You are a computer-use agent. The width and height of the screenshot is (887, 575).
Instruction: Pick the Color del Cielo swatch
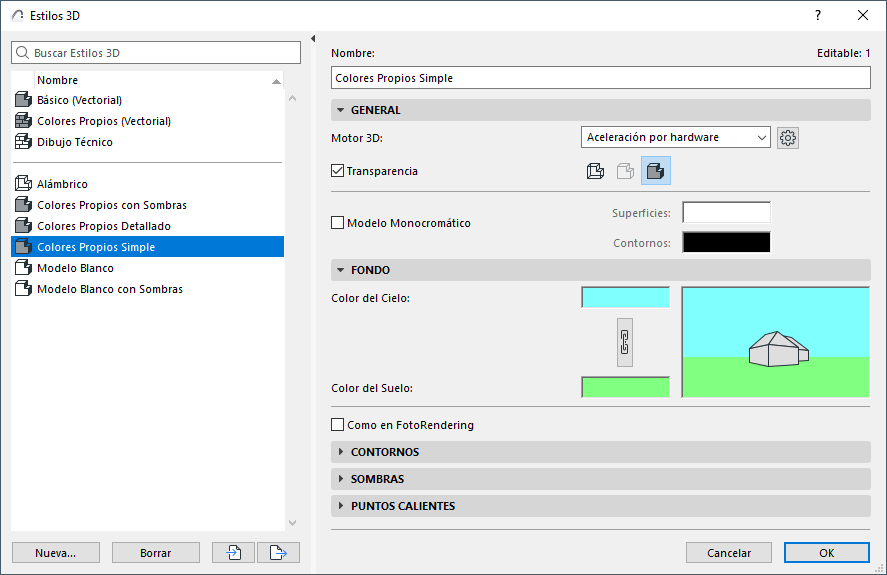(x=625, y=297)
